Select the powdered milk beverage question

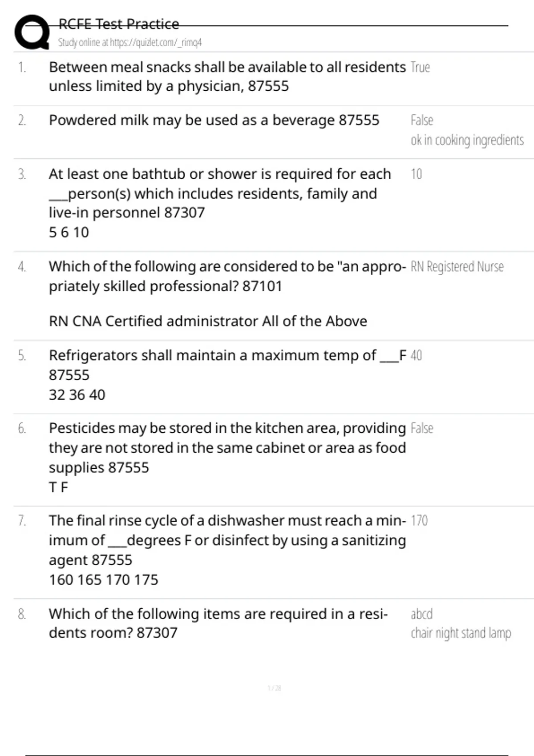[x=214, y=120]
